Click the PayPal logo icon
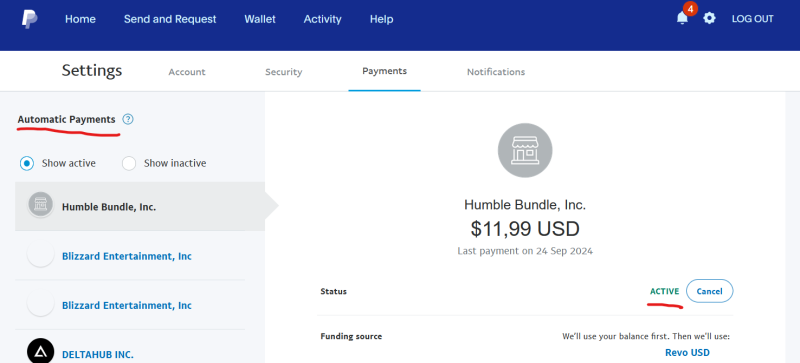800x363 pixels. point(30,19)
